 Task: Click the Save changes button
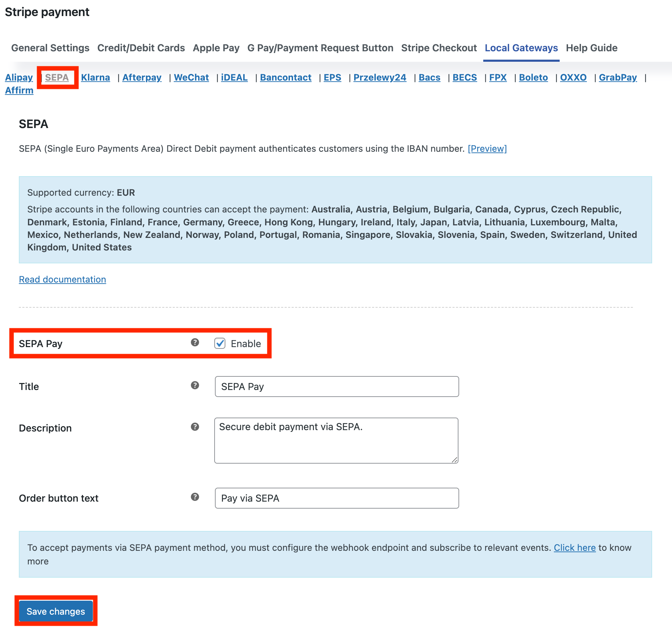(56, 611)
